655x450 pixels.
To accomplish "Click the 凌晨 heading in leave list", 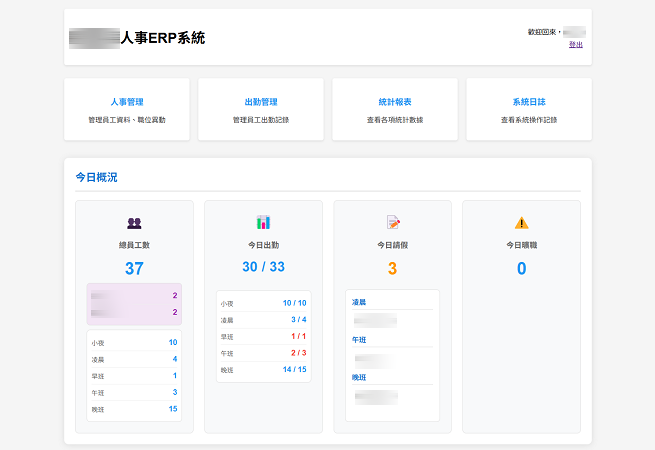I will (x=359, y=302).
